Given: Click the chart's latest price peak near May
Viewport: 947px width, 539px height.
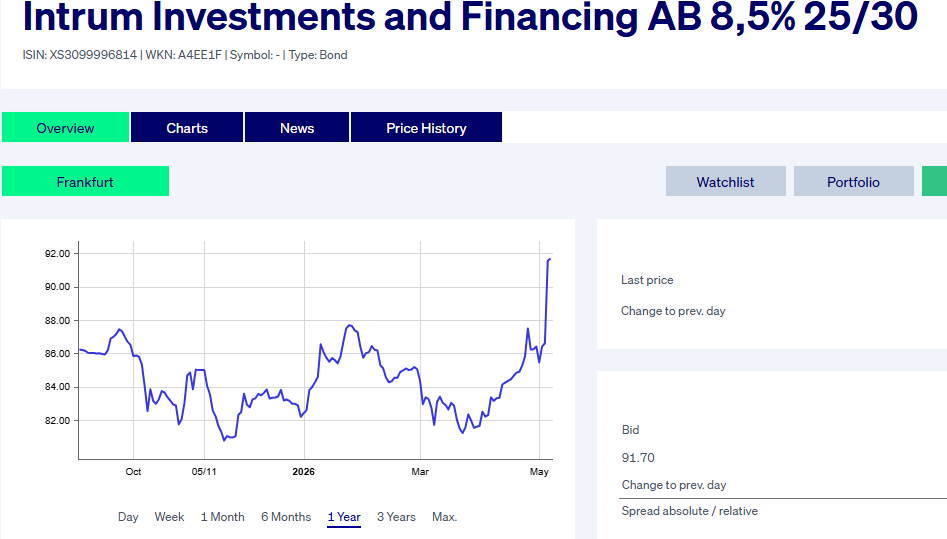Looking at the screenshot, I should (x=550, y=259).
